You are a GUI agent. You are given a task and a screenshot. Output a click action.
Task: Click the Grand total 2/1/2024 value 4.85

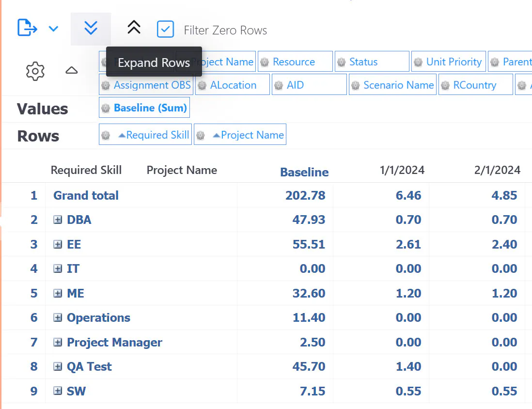click(x=504, y=195)
